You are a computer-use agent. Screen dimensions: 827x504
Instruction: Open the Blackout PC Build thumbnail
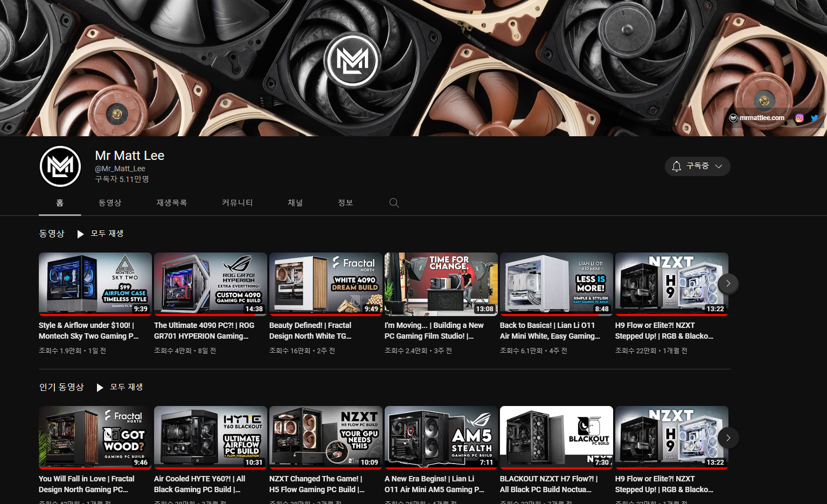coord(557,437)
